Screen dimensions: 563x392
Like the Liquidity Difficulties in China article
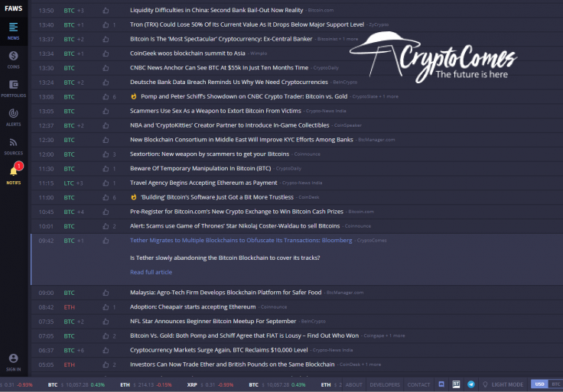click(106, 11)
